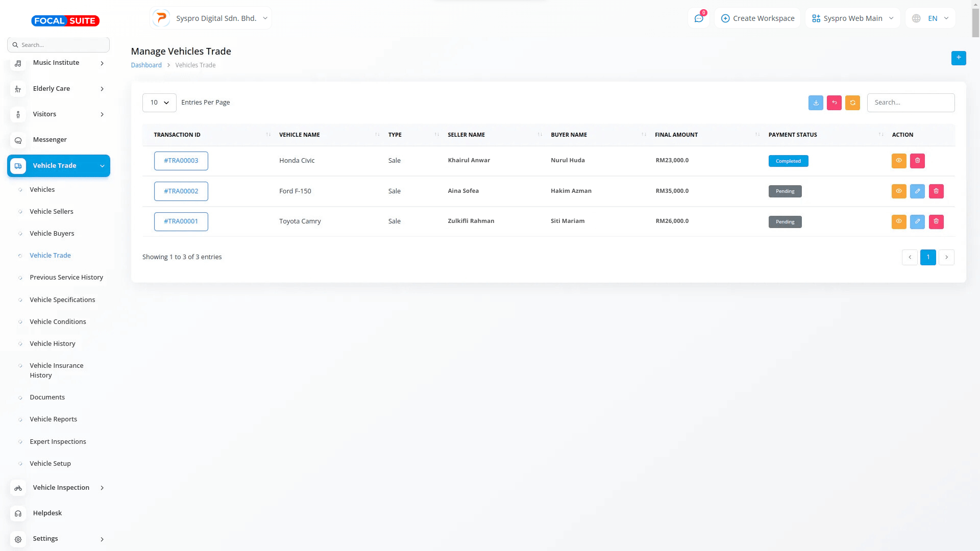The width and height of the screenshot is (980, 551).
Task: Open Expert Inspections in the sidebar
Action: tap(58, 441)
